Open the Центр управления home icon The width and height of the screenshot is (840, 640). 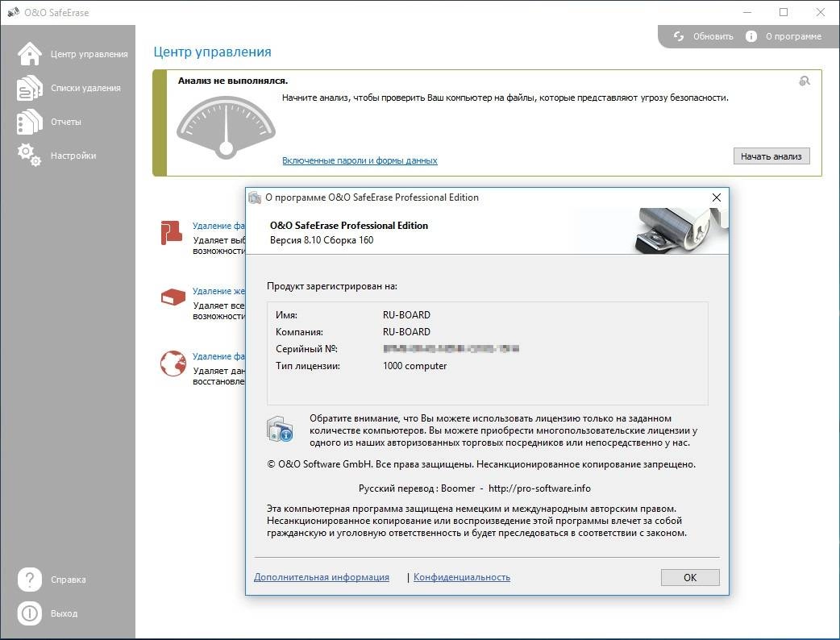coord(30,53)
